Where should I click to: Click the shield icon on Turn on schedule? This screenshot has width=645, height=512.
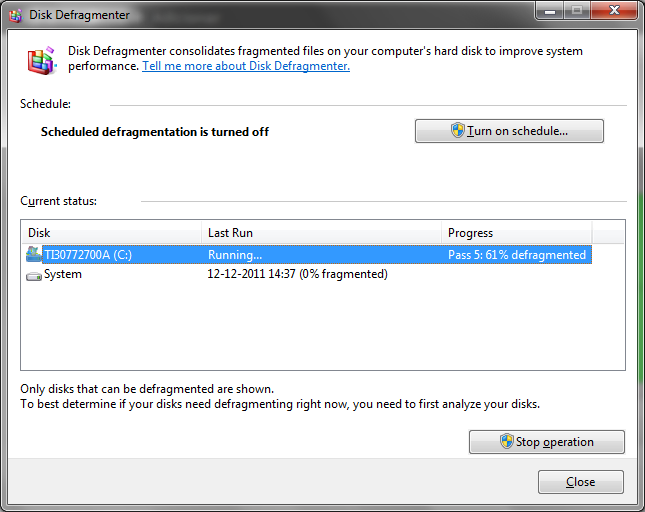pos(457,131)
